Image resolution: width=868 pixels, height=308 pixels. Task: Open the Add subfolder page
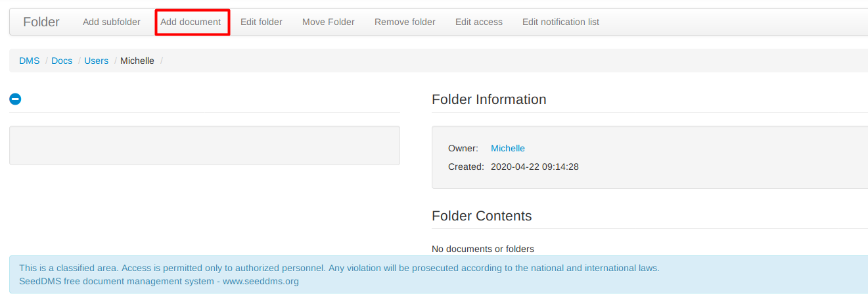[x=112, y=22]
